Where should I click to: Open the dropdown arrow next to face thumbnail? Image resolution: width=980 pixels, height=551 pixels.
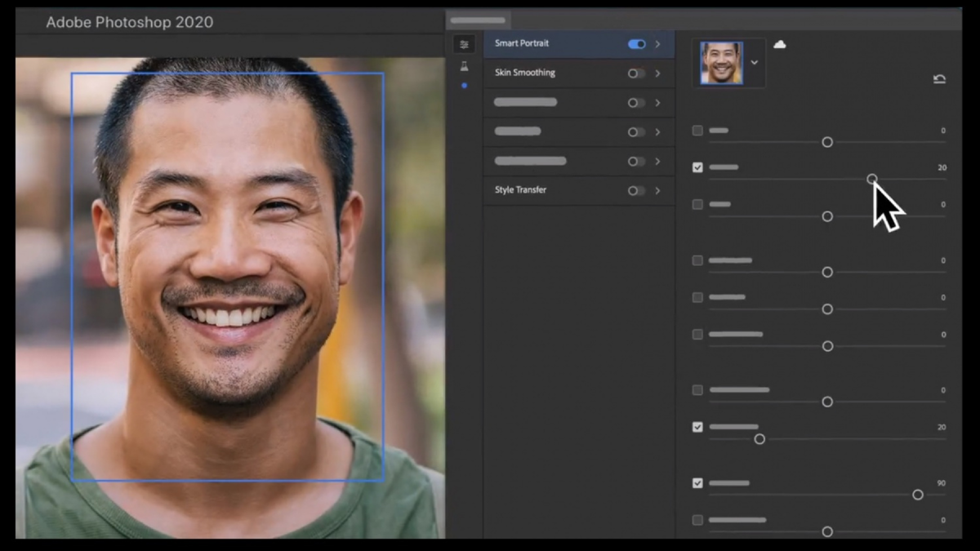pyautogui.click(x=755, y=62)
